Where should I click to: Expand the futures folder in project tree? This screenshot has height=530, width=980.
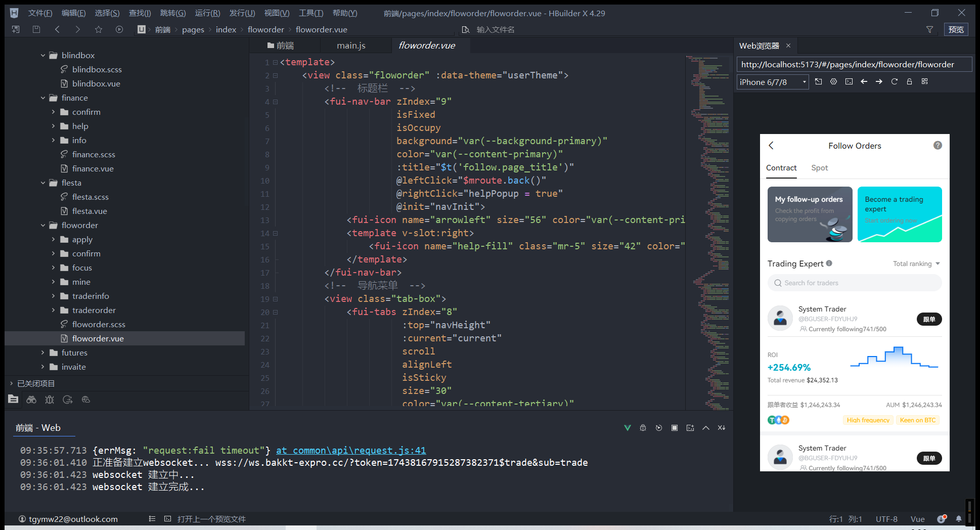[43, 352]
